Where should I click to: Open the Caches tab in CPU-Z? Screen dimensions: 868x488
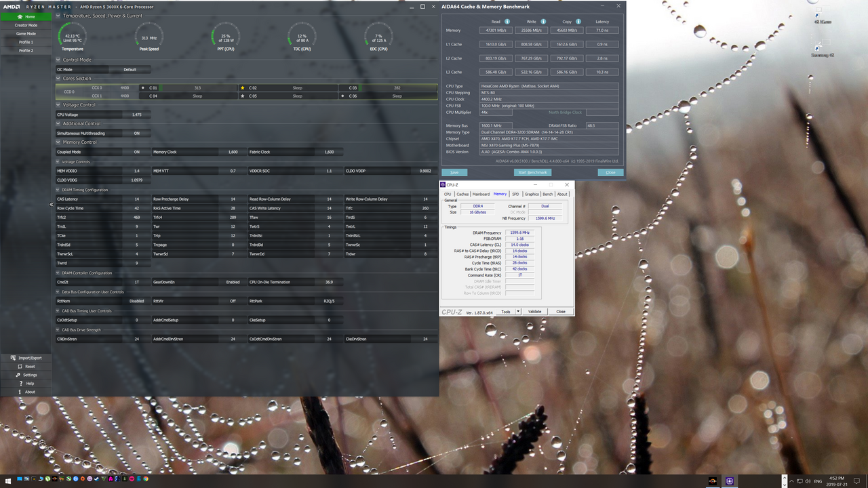[x=462, y=194]
